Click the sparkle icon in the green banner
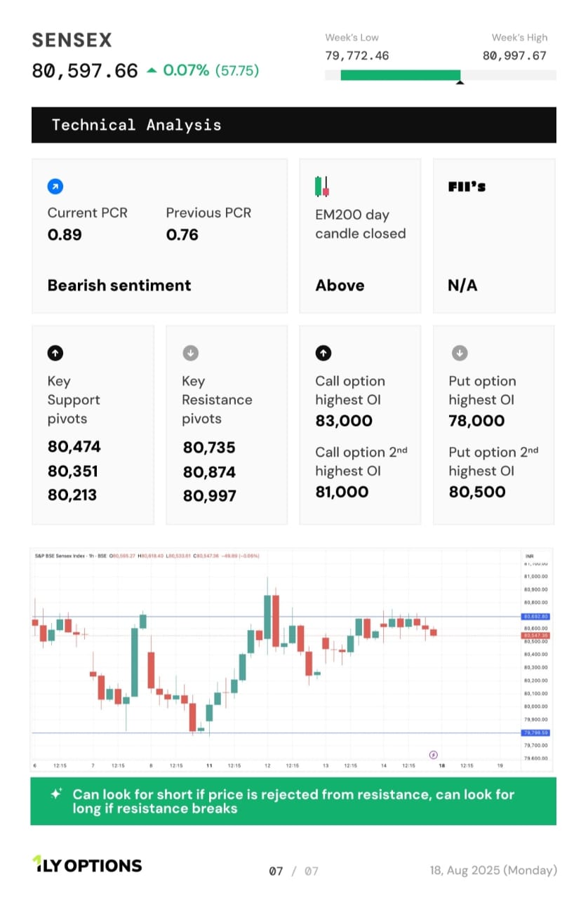 [56, 794]
